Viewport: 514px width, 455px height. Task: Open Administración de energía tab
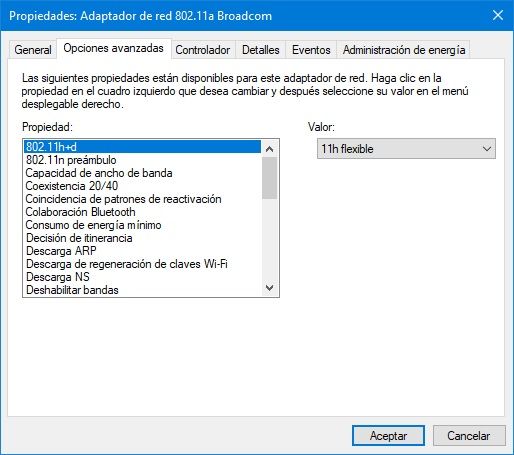[404, 50]
